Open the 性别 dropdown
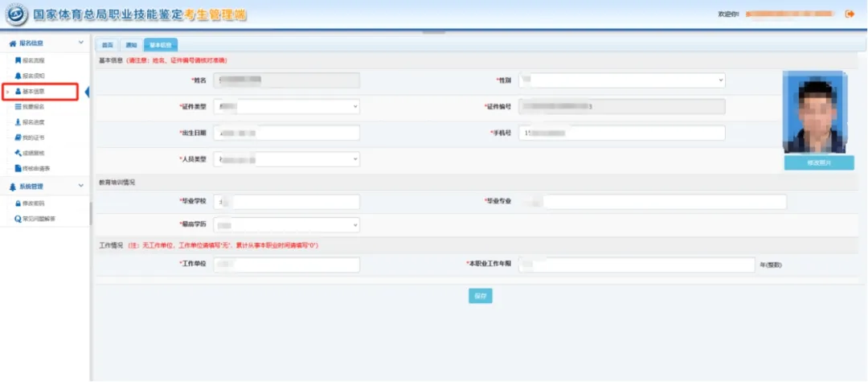The width and height of the screenshot is (868, 382). pyautogui.click(x=621, y=80)
